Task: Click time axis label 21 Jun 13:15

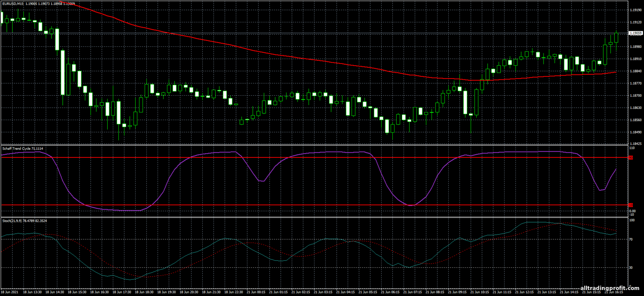Action: click(x=547, y=292)
